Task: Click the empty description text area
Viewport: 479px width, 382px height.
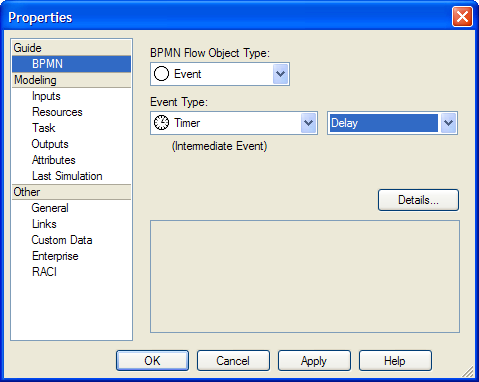Action: (305, 276)
